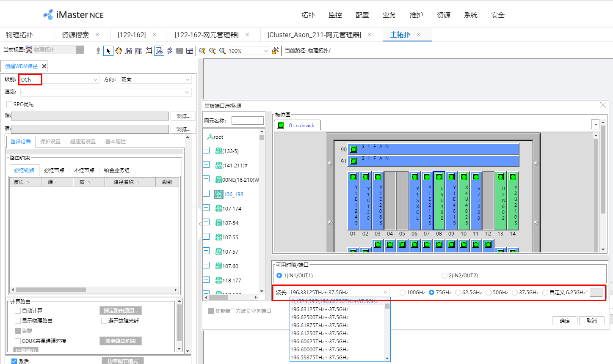
Task: Open the 拓扑 menu
Action: pyautogui.click(x=308, y=15)
